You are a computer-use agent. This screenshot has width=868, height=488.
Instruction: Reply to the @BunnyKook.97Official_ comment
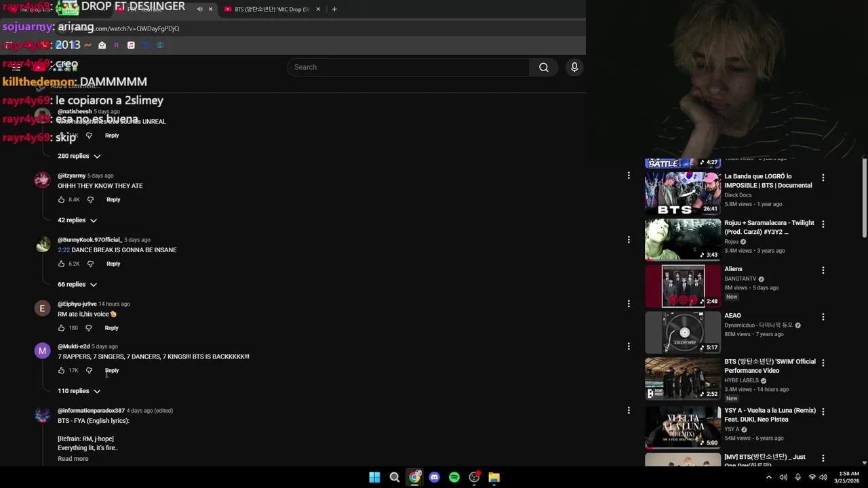coord(113,264)
